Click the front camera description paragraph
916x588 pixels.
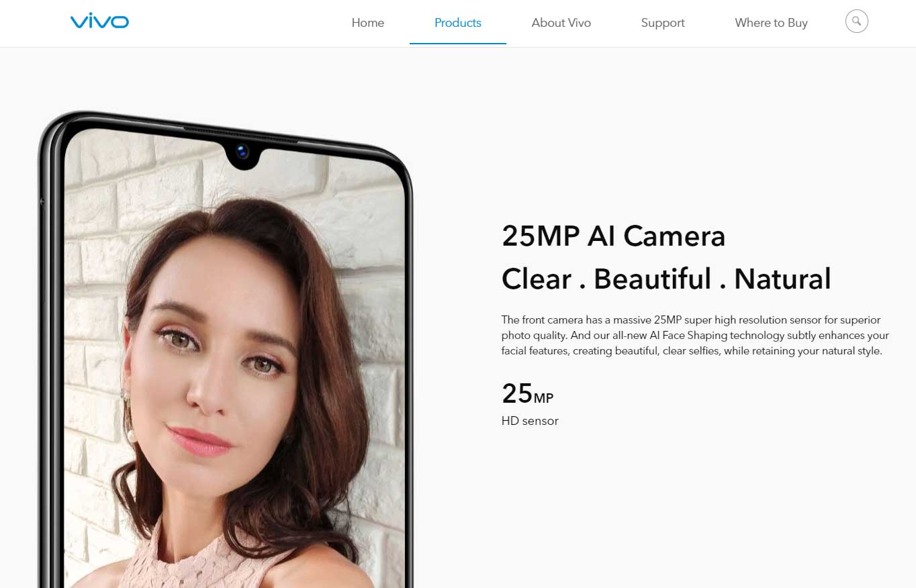point(695,335)
